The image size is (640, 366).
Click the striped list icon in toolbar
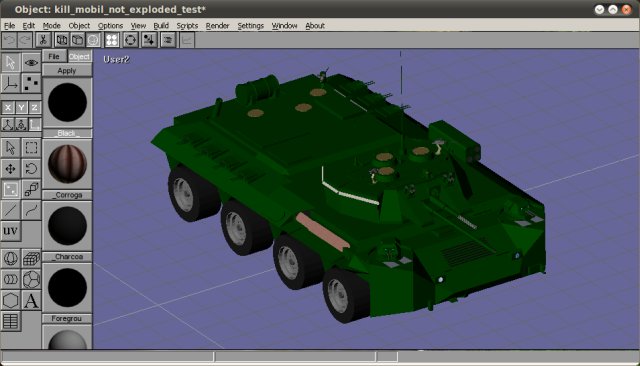click(x=168, y=40)
